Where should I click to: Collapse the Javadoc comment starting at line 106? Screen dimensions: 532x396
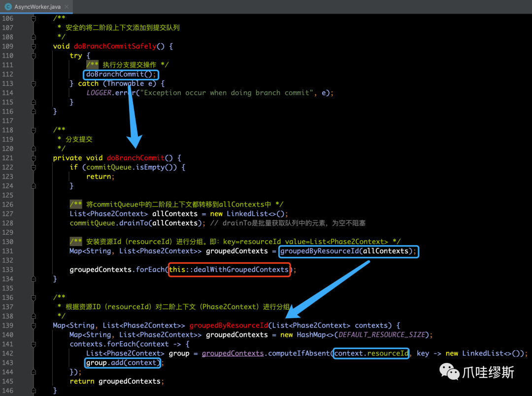[33, 19]
